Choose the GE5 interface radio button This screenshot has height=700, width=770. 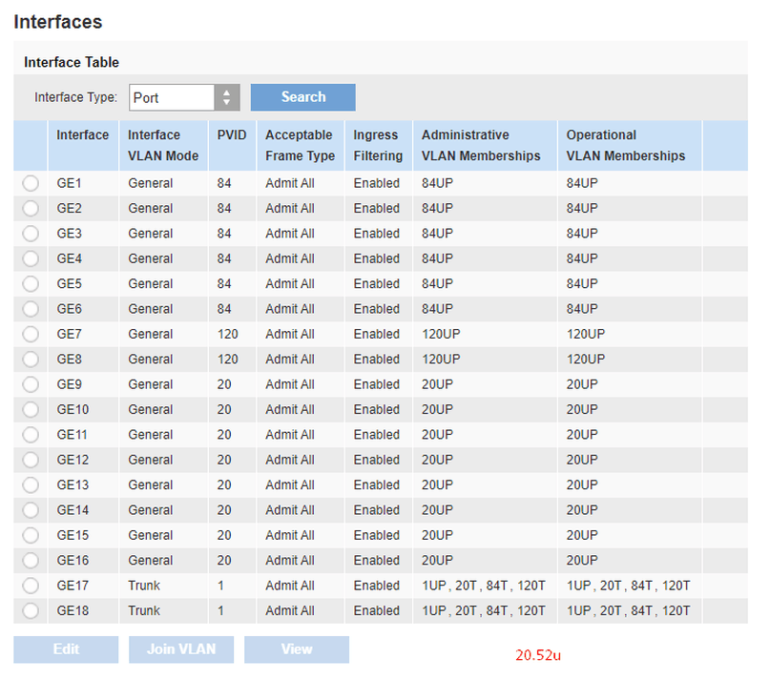[31, 284]
